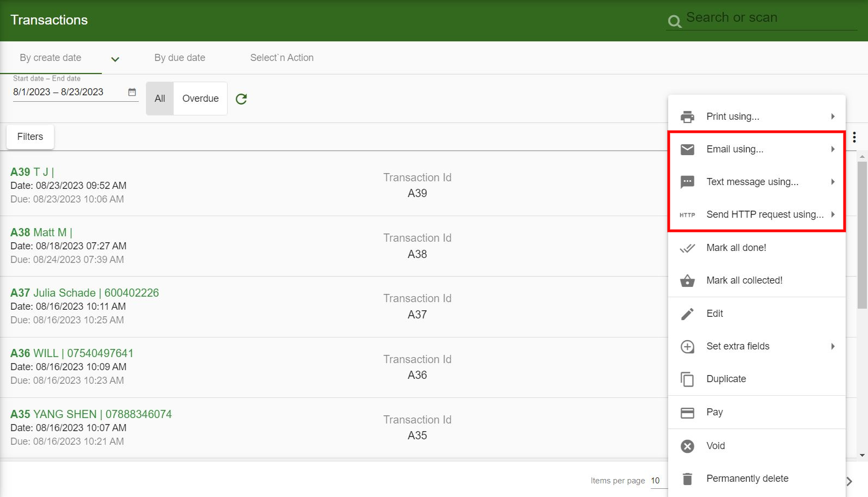Click the vertical scrollbar thumb
The height and width of the screenshot is (497, 868).
tap(862, 235)
